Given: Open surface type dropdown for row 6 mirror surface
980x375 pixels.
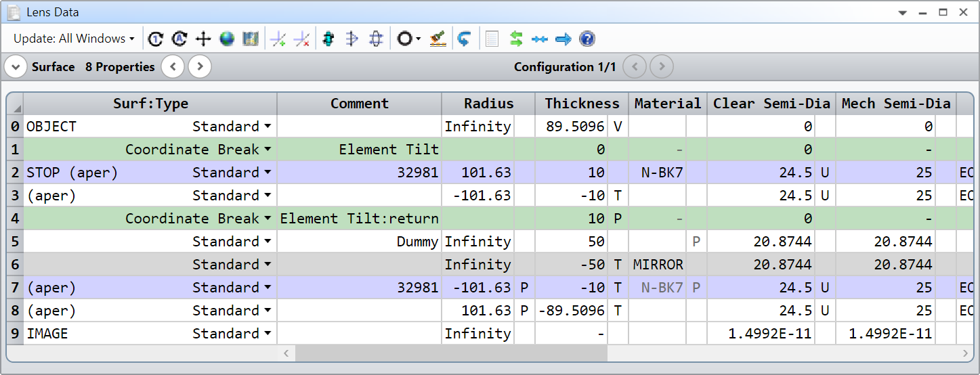Looking at the screenshot, I should pos(268,265).
